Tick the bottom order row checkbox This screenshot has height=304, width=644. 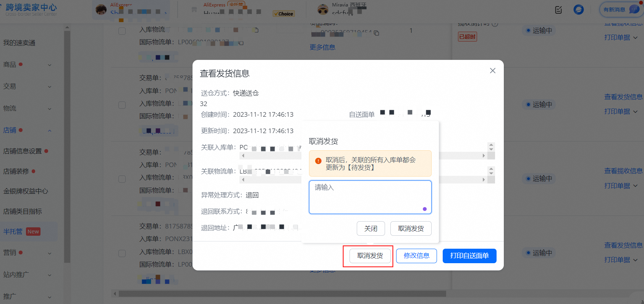pos(122,253)
